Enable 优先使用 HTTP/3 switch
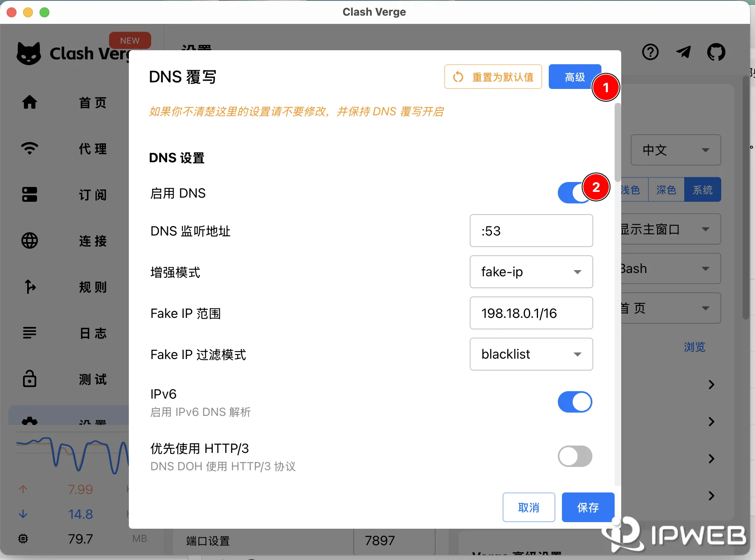 pos(575,456)
